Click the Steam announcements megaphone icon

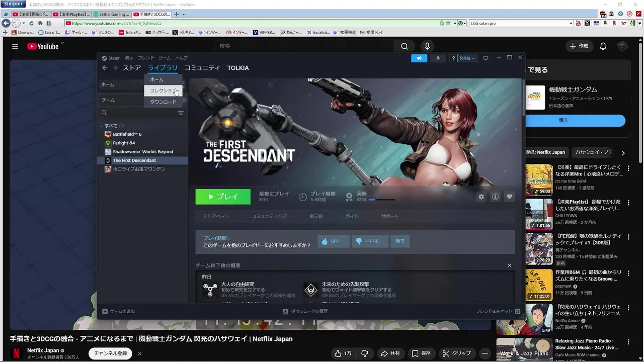pyautogui.click(x=419, y=58)
